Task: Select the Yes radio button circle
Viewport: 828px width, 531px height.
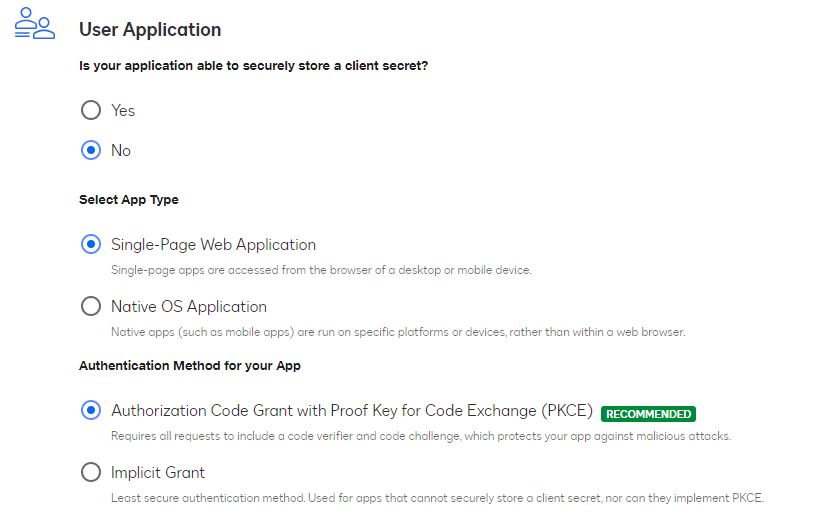Action: pos(91,110)
